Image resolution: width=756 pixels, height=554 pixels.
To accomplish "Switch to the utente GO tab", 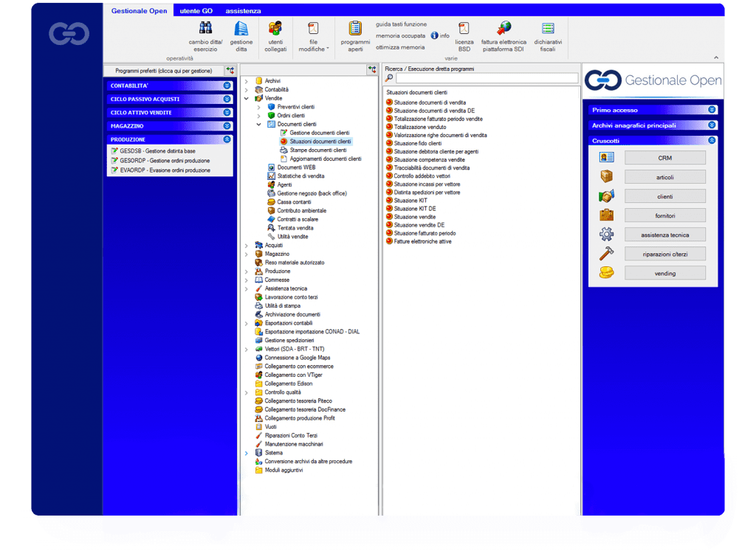I will [196, 11].
